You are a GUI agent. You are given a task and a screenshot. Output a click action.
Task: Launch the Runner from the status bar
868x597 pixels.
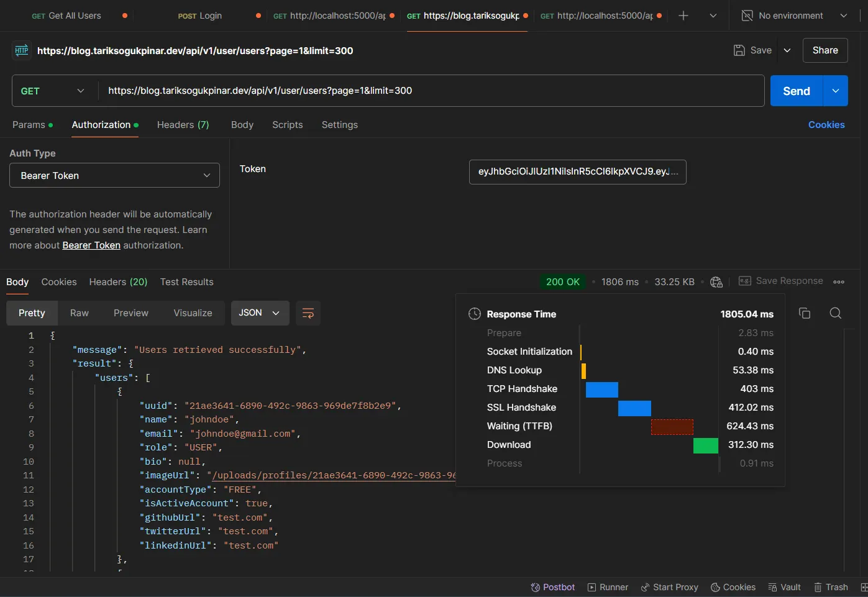(608, 587)
